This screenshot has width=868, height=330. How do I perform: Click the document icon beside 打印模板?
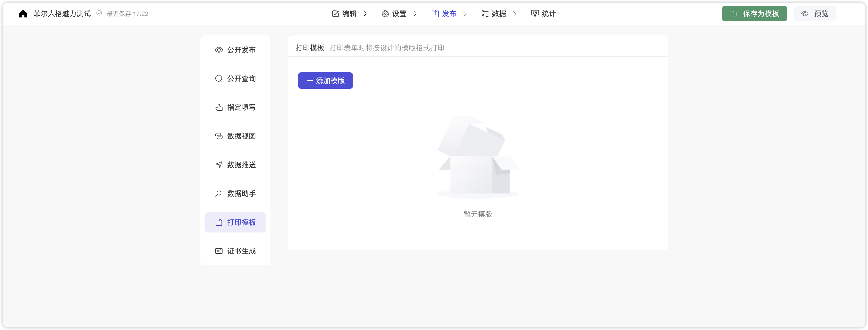[219, 222]
